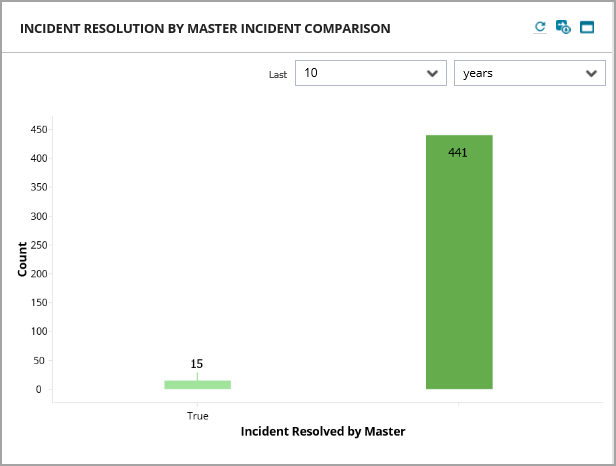616x466 pixels.
Task: Click the Count y-axis title
Action: pyautogui.click(x=23, y=260)
